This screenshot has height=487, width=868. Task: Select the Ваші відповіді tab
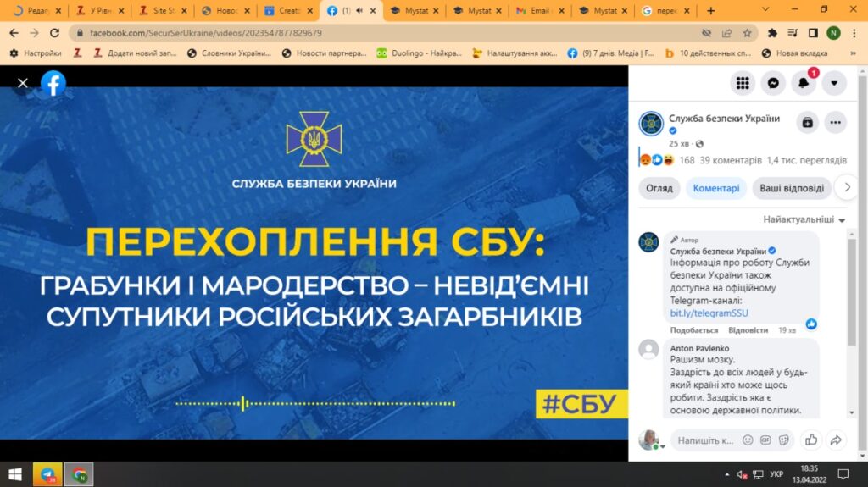click(x=790, y=188)
